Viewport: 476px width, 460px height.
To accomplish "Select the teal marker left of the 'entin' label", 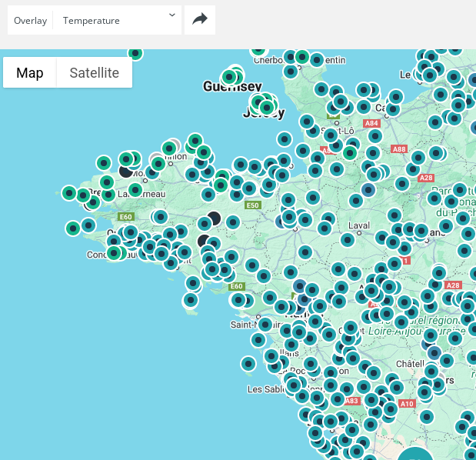I will click(317, 60).
